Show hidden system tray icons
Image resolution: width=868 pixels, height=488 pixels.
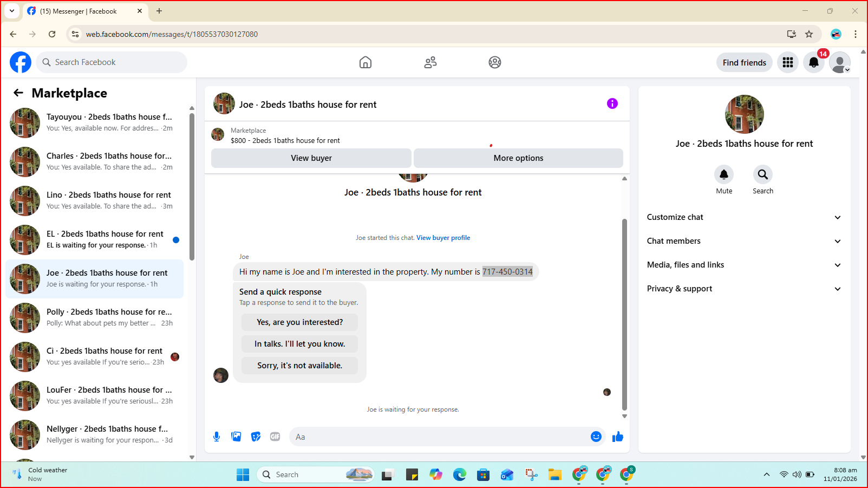[x=767, y=474]
